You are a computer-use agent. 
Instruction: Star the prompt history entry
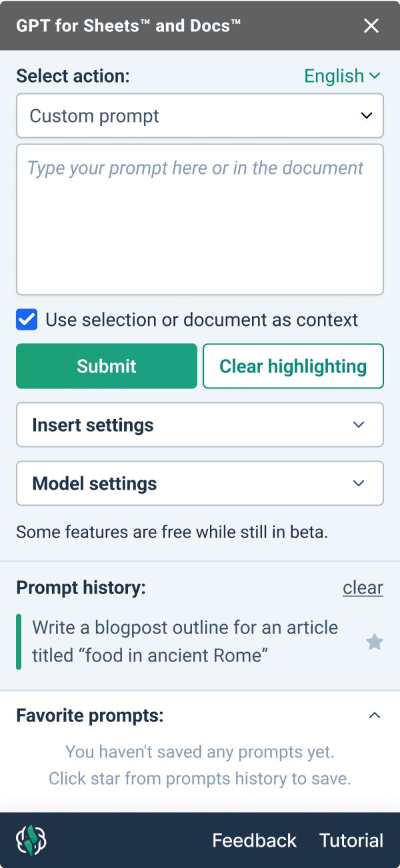374,642
